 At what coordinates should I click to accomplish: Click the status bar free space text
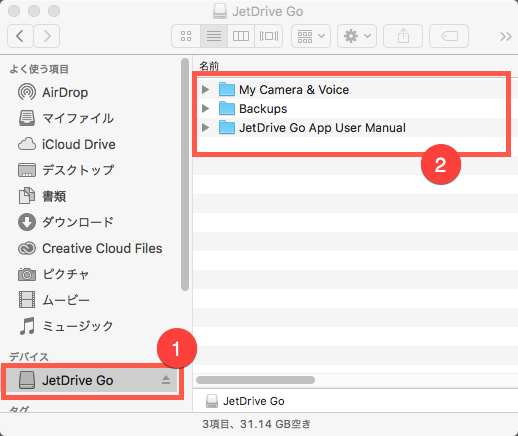coord(256,424)
